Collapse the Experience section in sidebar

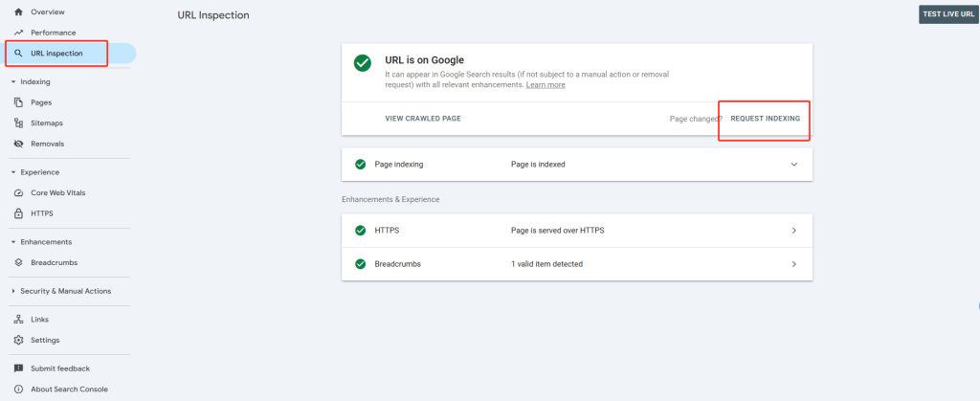[13, 172]
